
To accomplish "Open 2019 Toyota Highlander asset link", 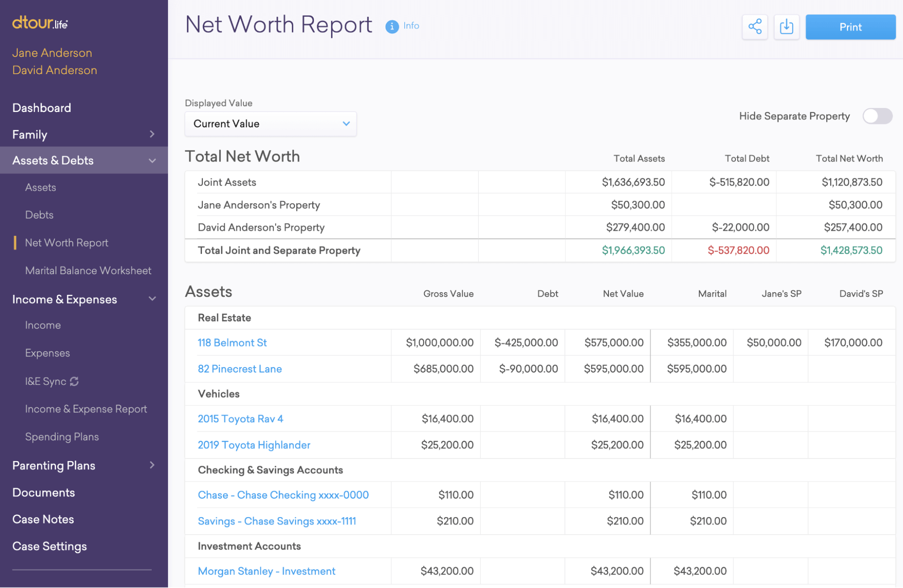I will pyautogui.click(x=254, y=445).
